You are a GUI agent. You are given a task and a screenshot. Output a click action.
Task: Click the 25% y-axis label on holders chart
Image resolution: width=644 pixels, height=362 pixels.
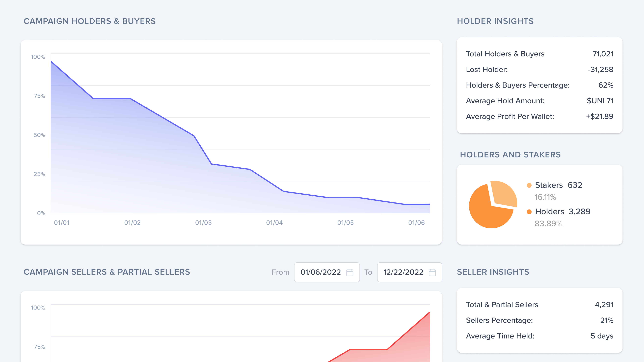(39, 174)
